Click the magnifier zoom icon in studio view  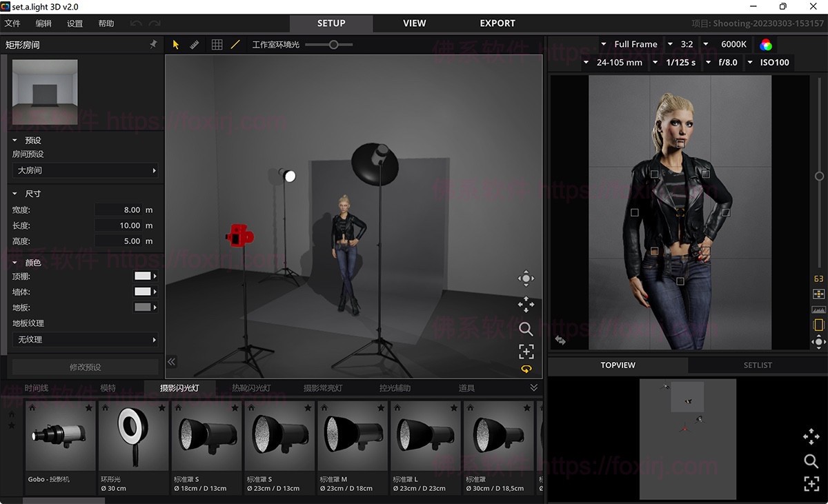pyautogui.click(x=526, y=329)
